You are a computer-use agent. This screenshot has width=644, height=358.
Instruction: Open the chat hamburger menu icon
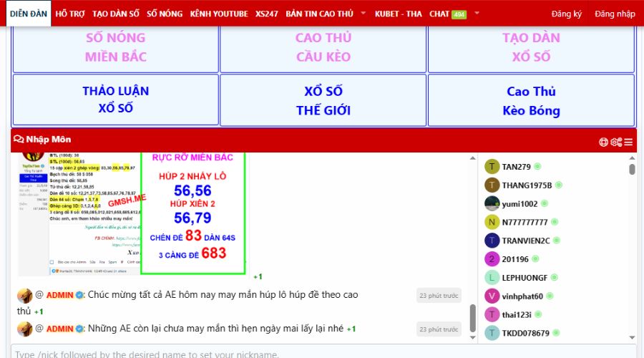[628, 142]
